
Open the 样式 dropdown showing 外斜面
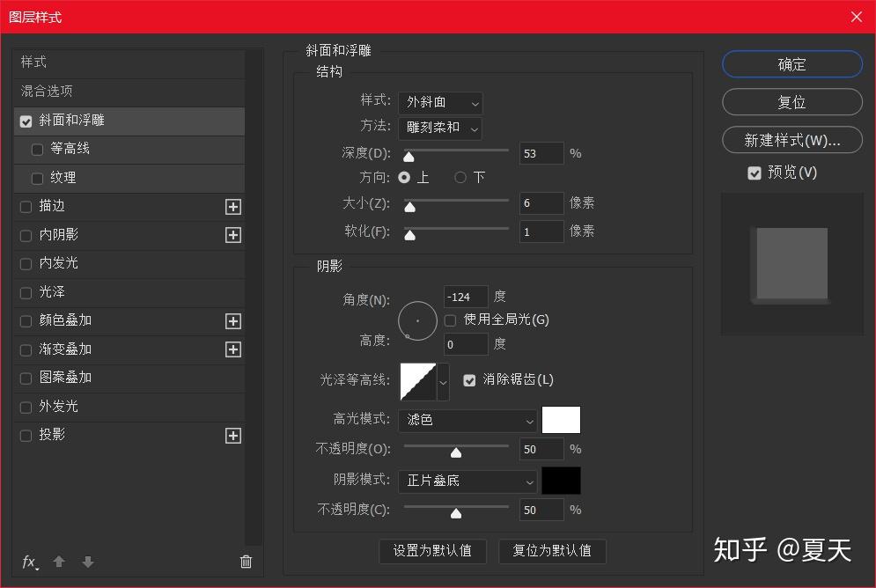pos(440,103)
